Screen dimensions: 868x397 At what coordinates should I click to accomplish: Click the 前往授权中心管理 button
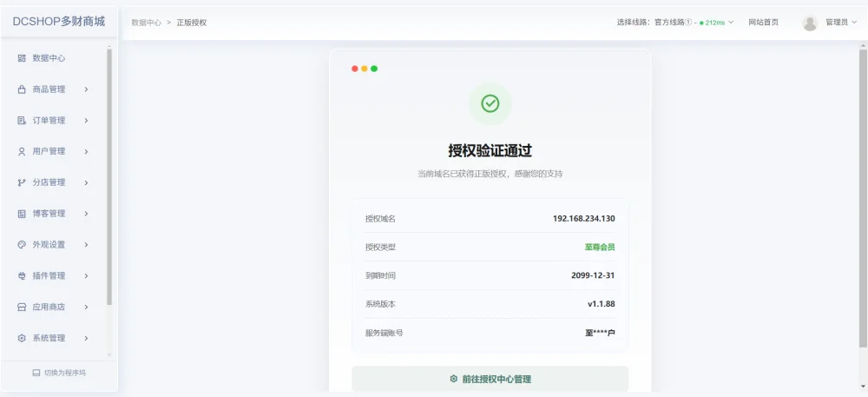pyautogui.click(x=490, y=380)
